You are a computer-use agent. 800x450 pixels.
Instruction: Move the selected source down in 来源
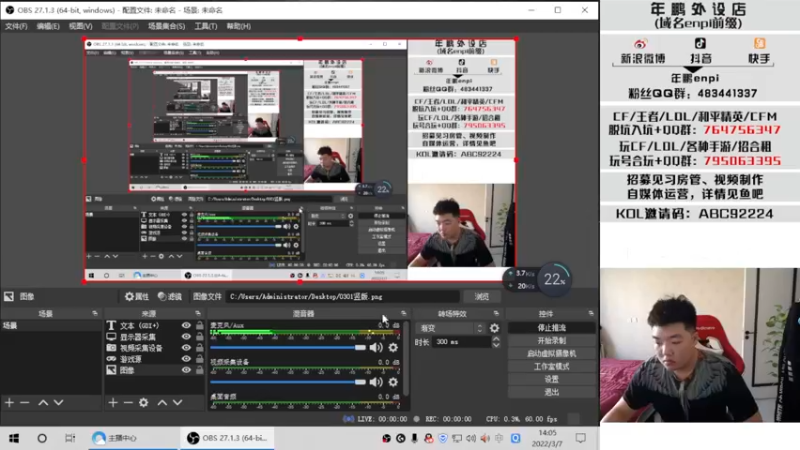178,403
